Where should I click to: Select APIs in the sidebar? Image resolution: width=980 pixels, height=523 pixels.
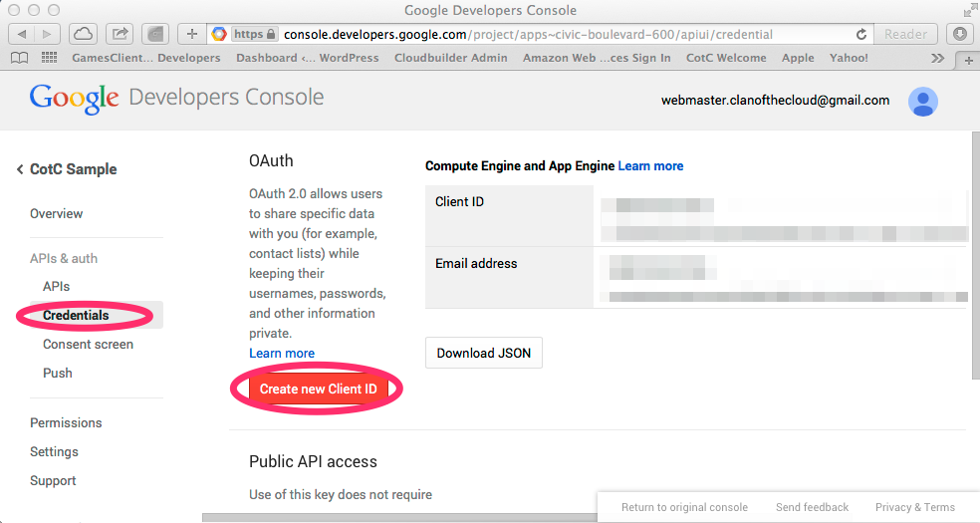(56, 287)
